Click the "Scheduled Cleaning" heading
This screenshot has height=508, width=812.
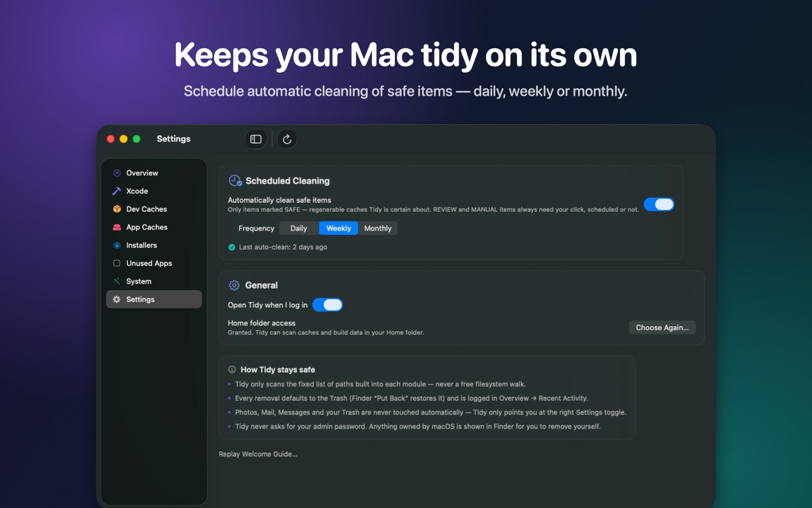point(288,181)
